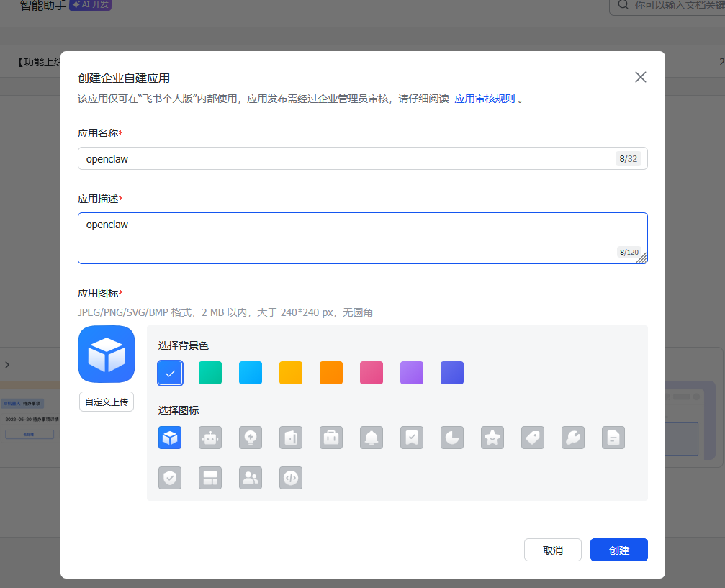This screenshot has width=725, height=588.
Task: Click the 自定义上传 upload button
Action: pyautogui.click(x=107, y=402)
